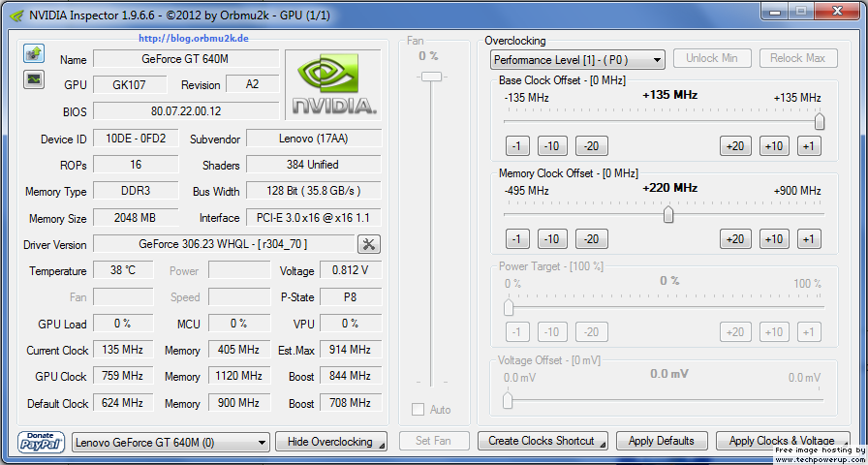The height and width of the screenshot is (465, 868).
Task: Click the Driver Version field
Action: [224, 244]
